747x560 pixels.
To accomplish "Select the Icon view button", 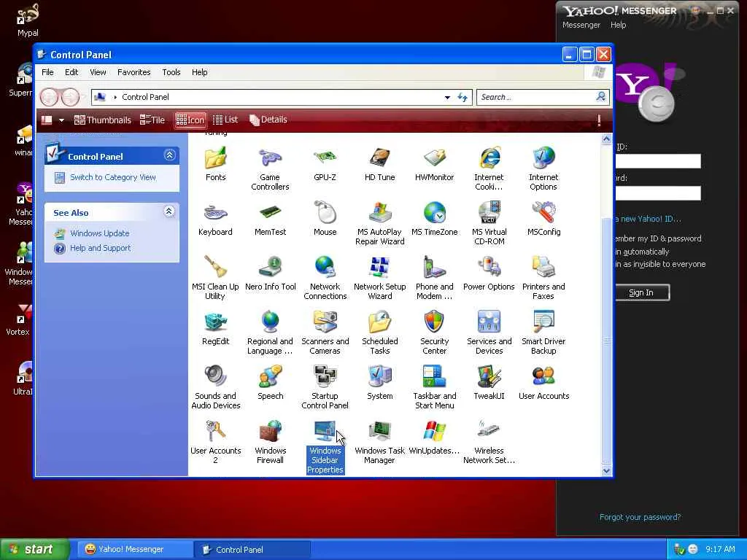I will 190,120.
